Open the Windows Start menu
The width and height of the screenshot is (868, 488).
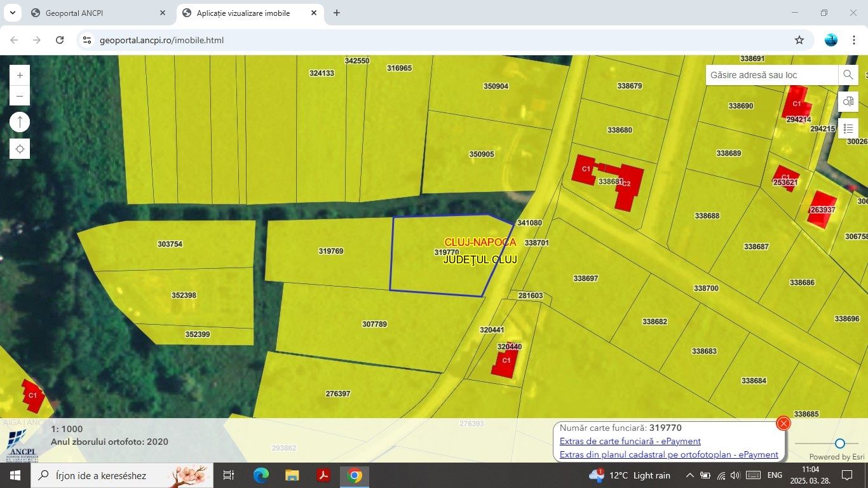click(x=15, y=475)
